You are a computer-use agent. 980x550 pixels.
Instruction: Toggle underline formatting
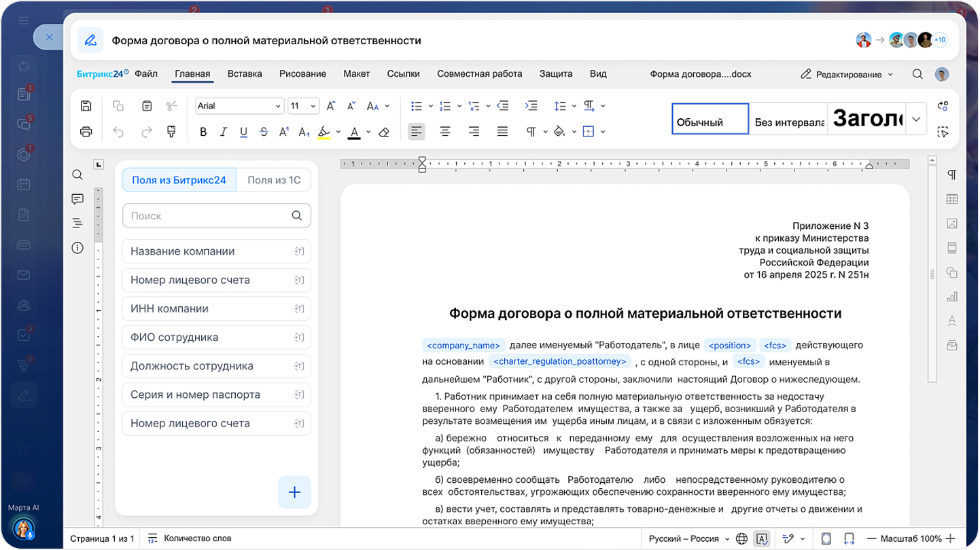click(x=243, y=132)
